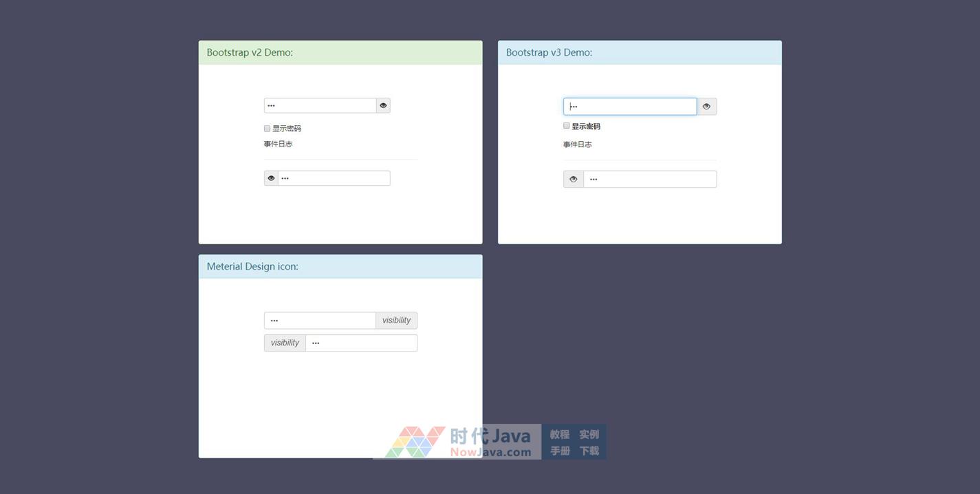
Task: Toggle eye icon left of Bootstrap v2 second password
Action: pos(271,178)
